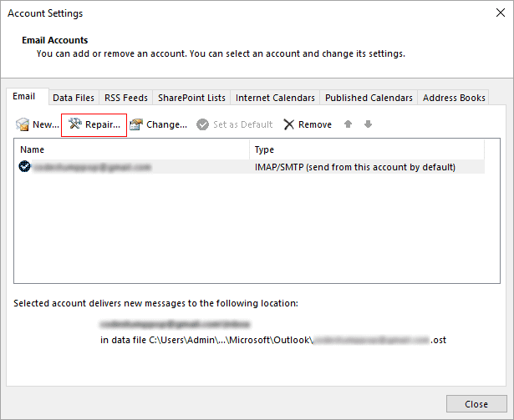
Task: Click the account globe icon in list
Action: tap(24, 166)
